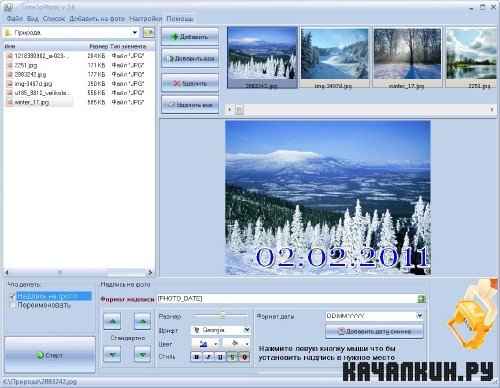Click the Размер font size slider

coord(220,315)
